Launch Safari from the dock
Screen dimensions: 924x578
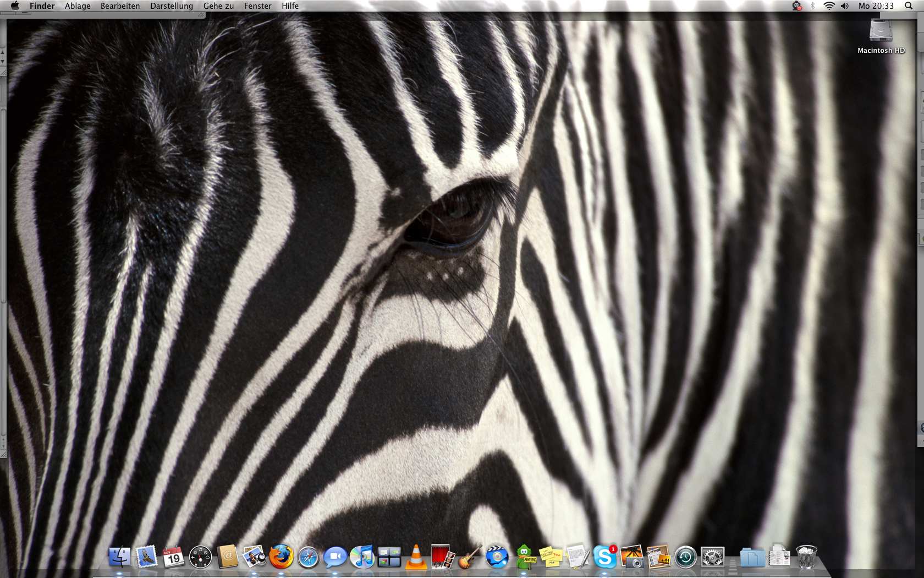308,557
